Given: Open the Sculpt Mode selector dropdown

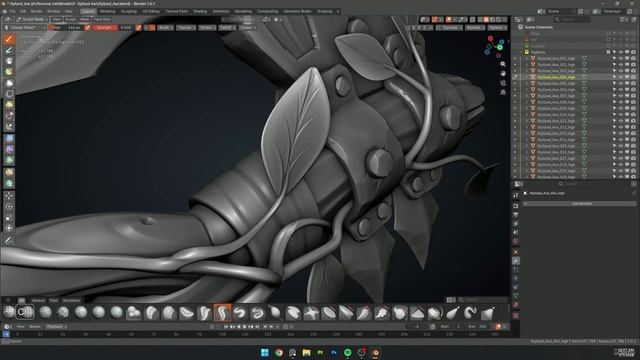Looking at the screenshot, I should click(32, 19).
